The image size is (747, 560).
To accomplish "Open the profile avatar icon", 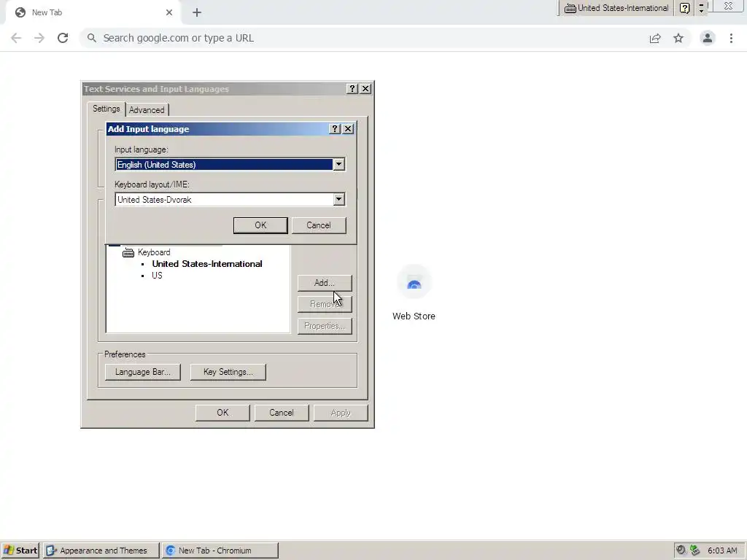I will pyautogui.click(x=708, y=38).
